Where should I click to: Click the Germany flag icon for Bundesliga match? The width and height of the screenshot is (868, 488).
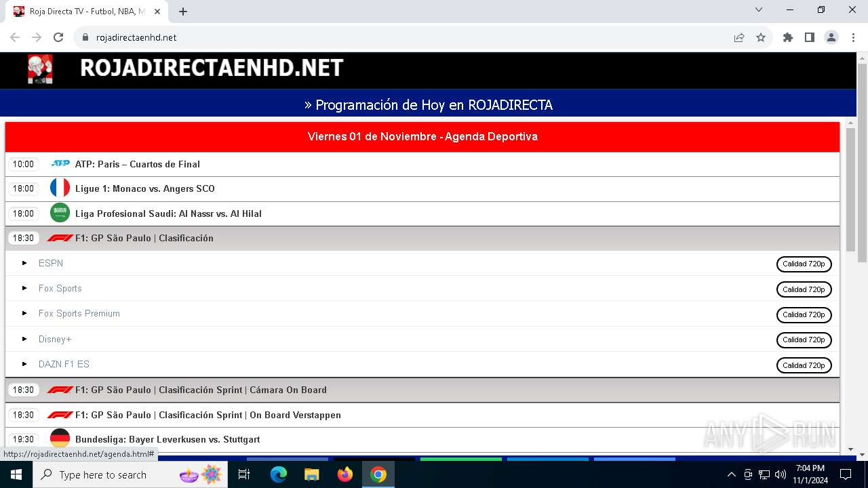point(60,439)
